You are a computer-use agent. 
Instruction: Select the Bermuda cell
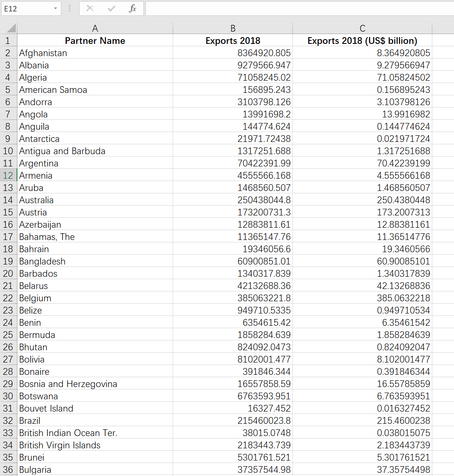pyautogui.click(x=95, y=334)
